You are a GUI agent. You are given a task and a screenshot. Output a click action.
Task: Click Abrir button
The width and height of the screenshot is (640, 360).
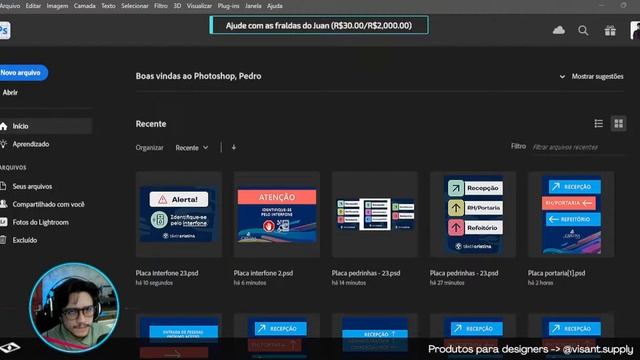(x=10, y=93)
